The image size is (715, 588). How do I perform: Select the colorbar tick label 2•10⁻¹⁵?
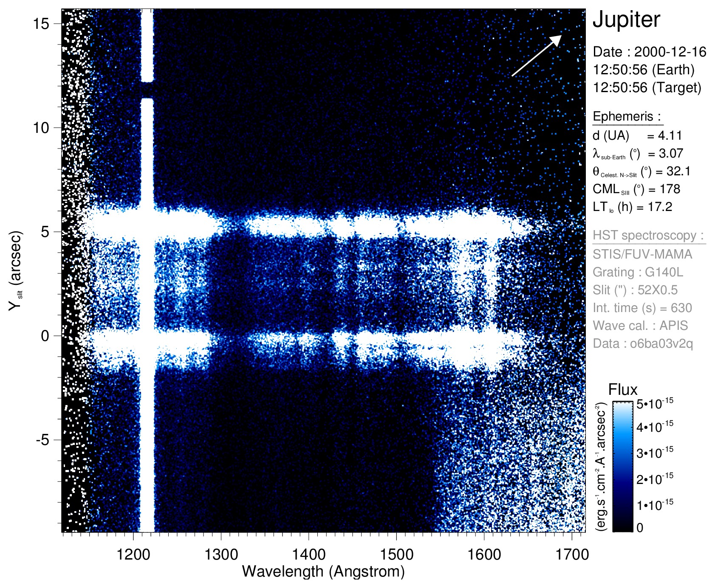coord(655,479)
